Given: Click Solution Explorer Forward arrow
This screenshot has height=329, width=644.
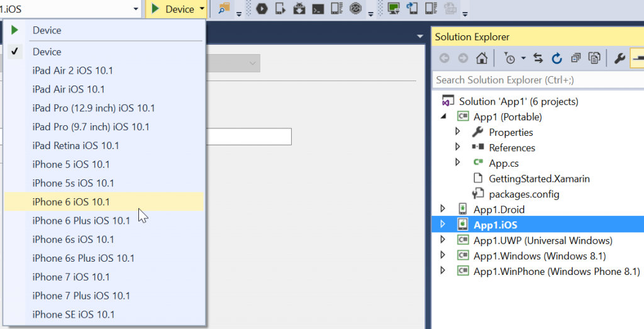Looking at the screenshot, I should (x=463, y=59).
